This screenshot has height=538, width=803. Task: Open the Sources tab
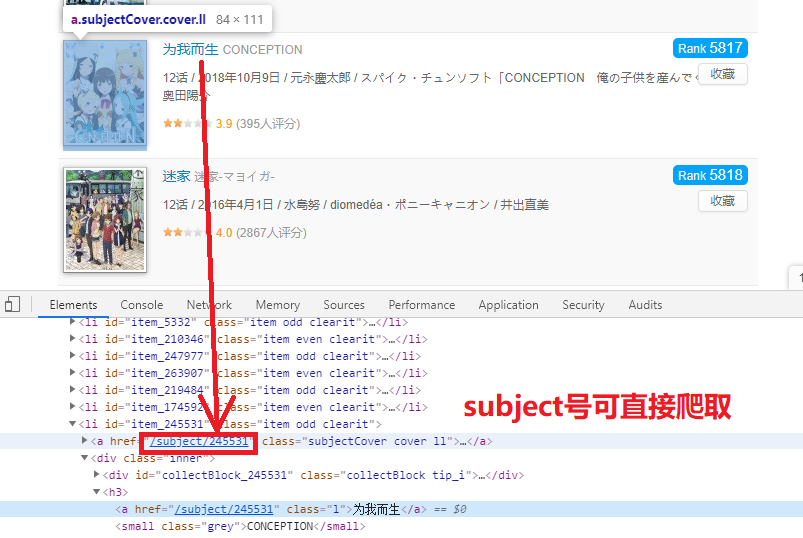click(x=344, y=305)
